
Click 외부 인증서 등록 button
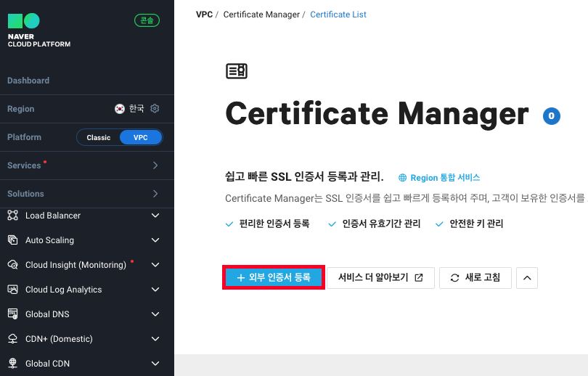(274, 277)
